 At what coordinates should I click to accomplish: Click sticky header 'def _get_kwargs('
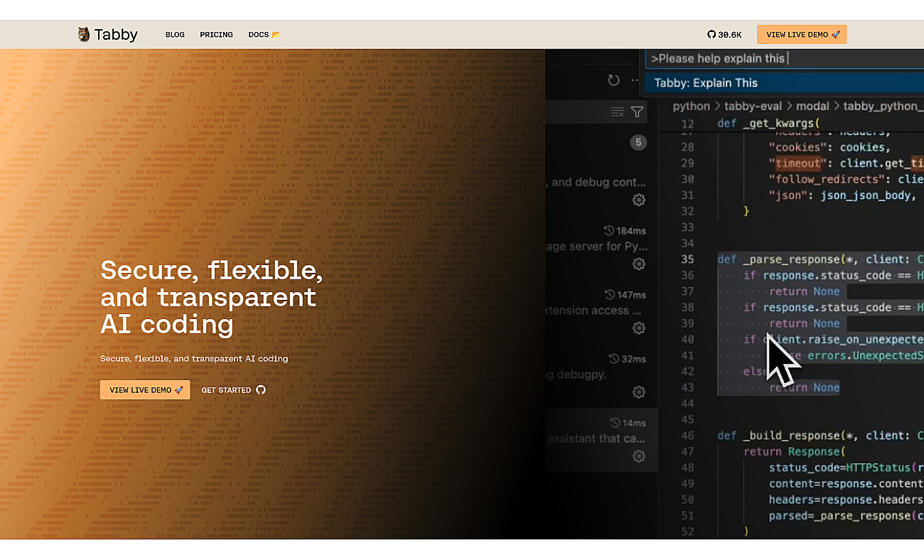click(768, 123)
